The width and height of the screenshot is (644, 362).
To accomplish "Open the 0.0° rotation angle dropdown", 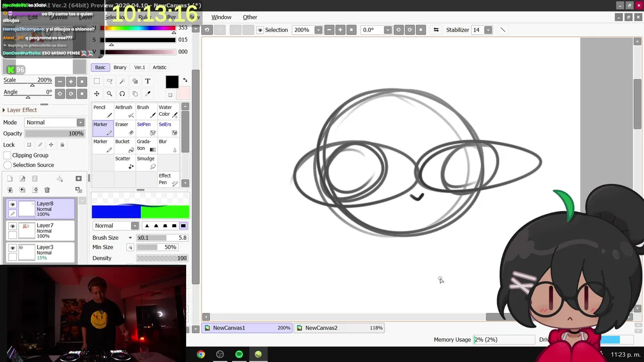I will point(387,30).
